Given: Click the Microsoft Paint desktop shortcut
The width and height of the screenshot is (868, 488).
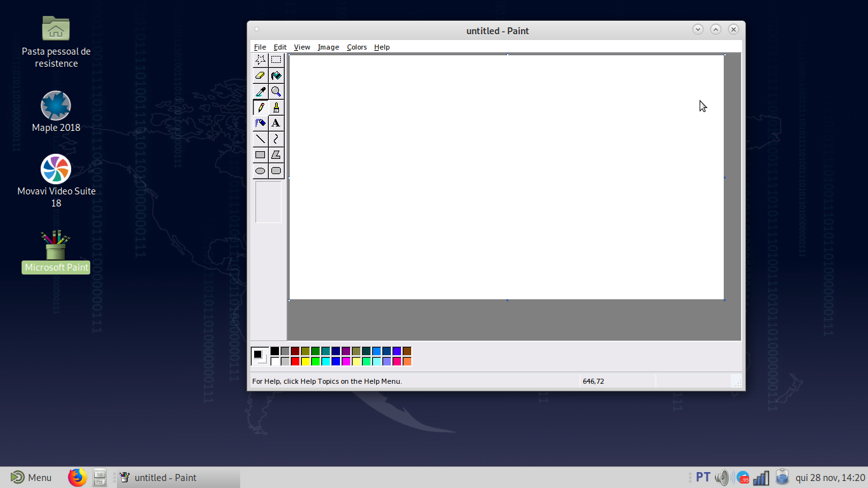Looking at the screenshot, I should 56,245.
